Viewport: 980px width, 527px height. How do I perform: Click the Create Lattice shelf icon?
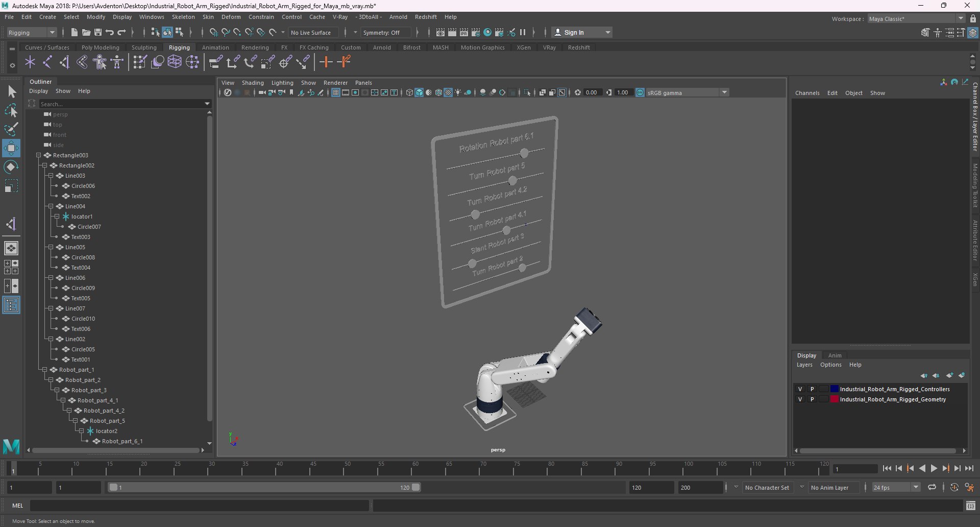click(175, 62)
